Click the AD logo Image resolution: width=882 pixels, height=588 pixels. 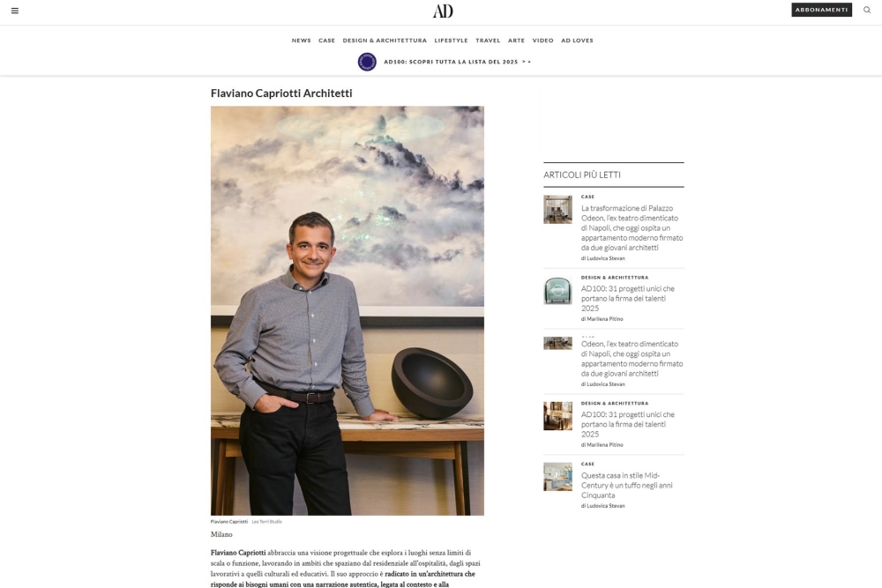443,11
